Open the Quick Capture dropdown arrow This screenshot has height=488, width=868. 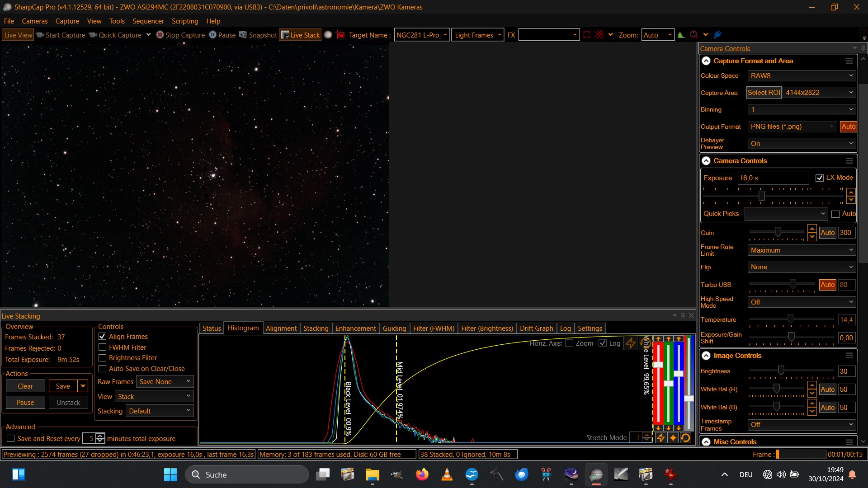[x=148, y=35]
